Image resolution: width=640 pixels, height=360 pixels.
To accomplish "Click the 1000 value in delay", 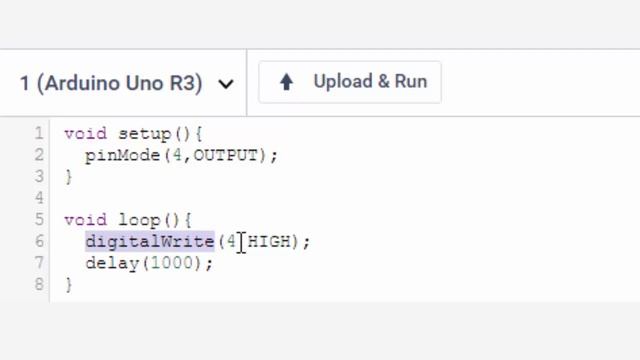I will (x=171, y=263).
